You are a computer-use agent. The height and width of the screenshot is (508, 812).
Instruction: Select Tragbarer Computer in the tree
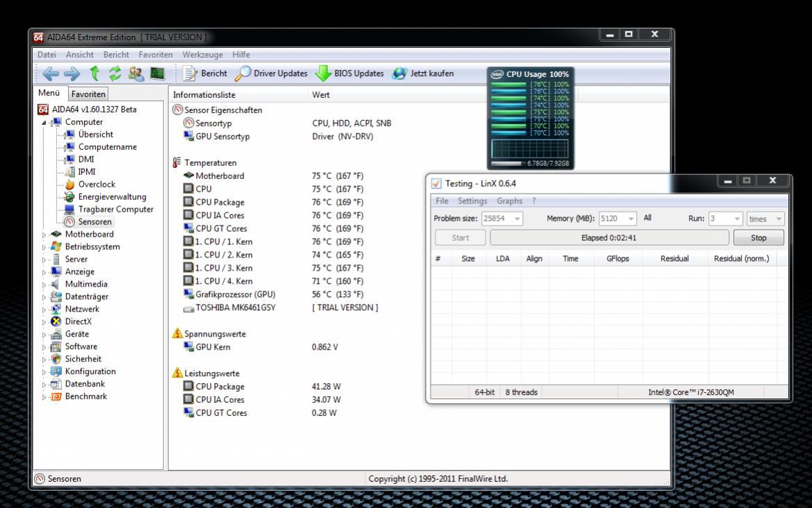pos(115,209)
